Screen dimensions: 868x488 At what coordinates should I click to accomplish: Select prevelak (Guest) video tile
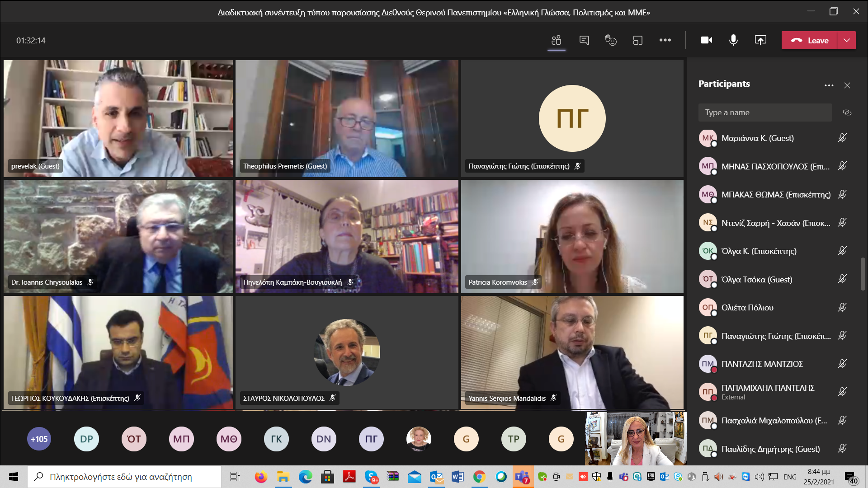[x=118, y=118]
